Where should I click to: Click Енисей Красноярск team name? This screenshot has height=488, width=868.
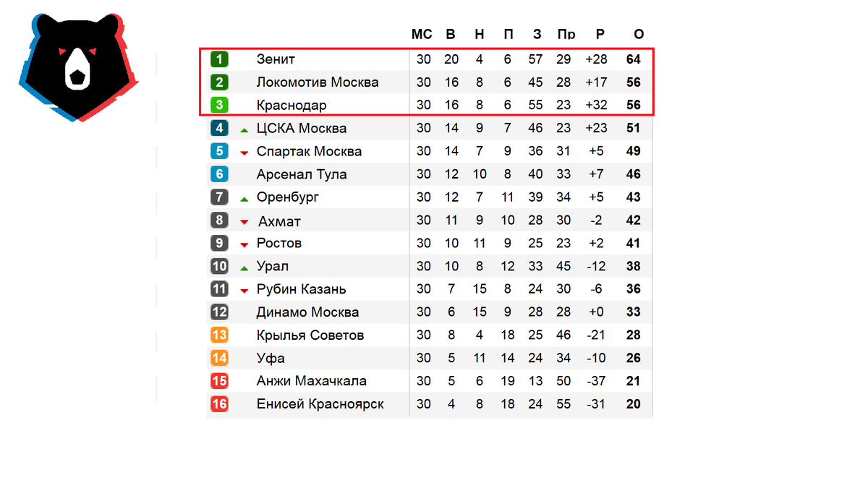pos(320,404)
